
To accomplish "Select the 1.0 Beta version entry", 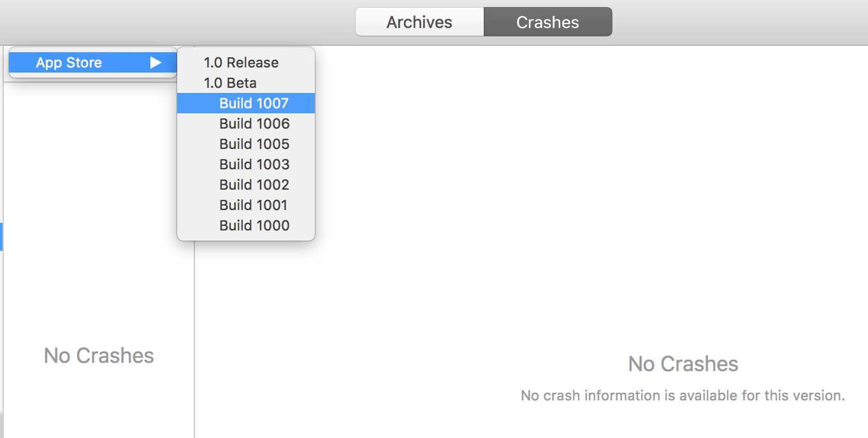I will click(x=230, y=83).
